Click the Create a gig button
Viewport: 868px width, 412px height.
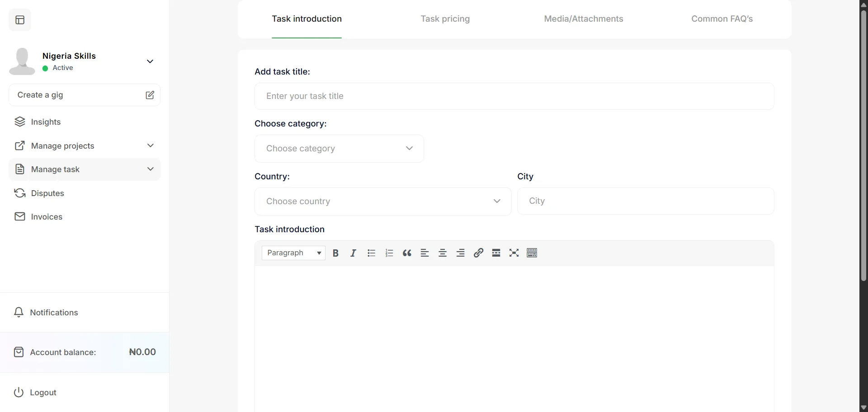click(85, 95)
